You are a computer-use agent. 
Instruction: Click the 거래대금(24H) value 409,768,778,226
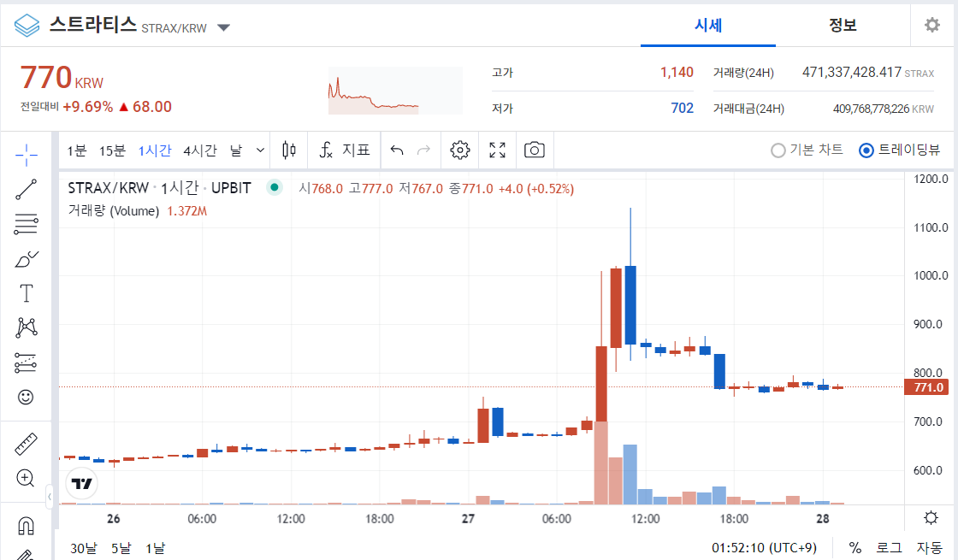872,109
